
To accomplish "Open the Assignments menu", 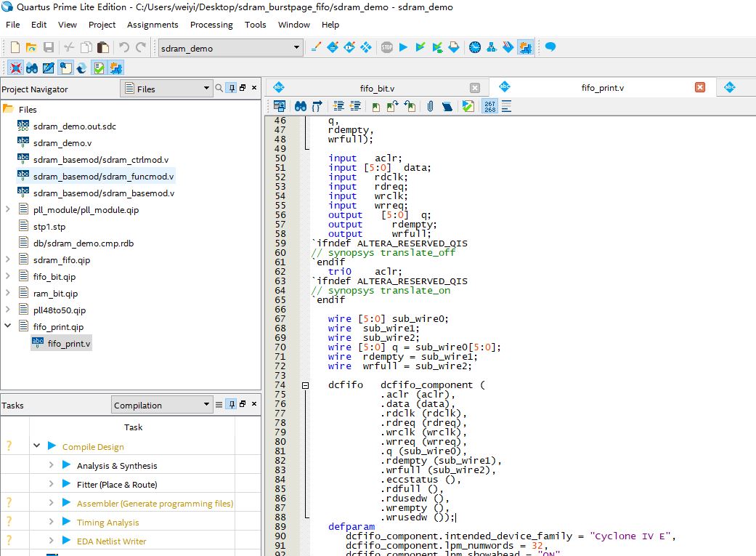I will coord(153,25).
